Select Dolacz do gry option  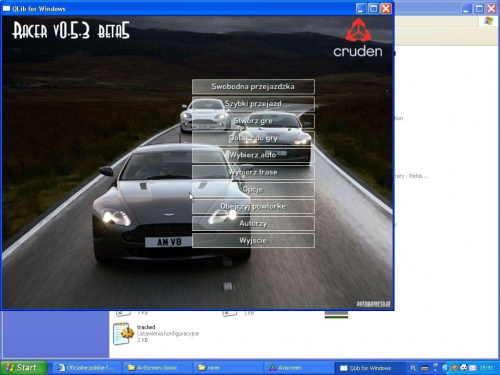[253, 138]
